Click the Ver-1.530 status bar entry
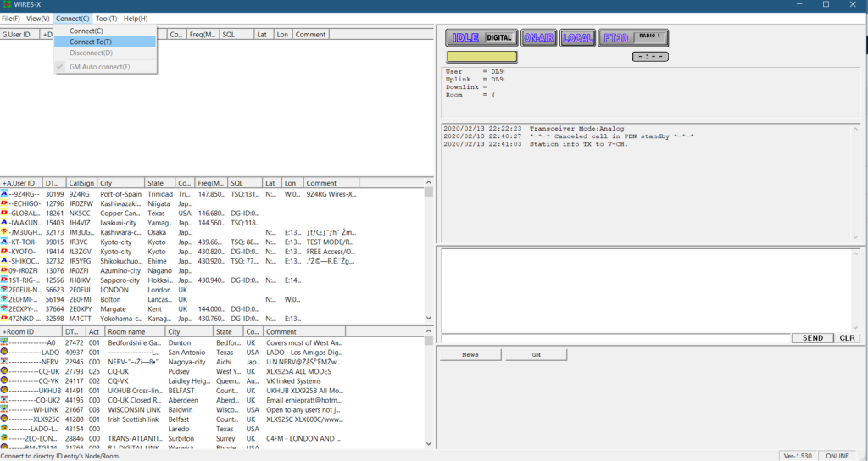 (798, 456)
